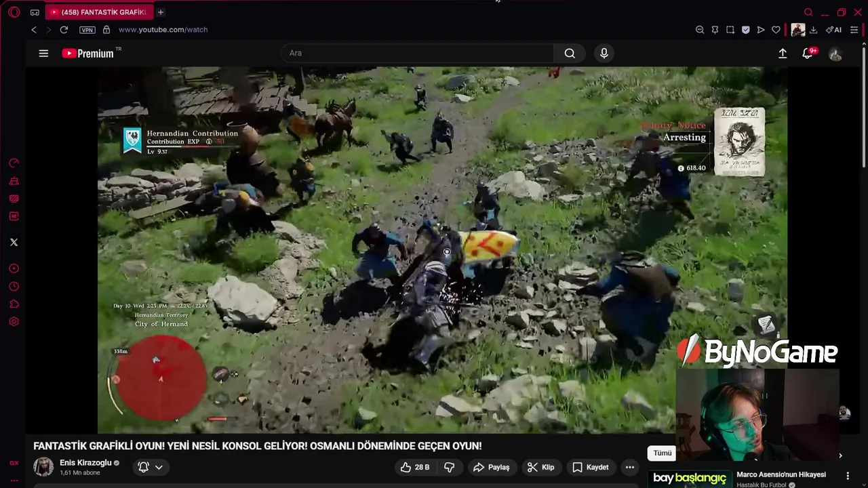Search open tabs with the red magnifier
Viewport: 868px width, 488px height.
tap(808, 12)
